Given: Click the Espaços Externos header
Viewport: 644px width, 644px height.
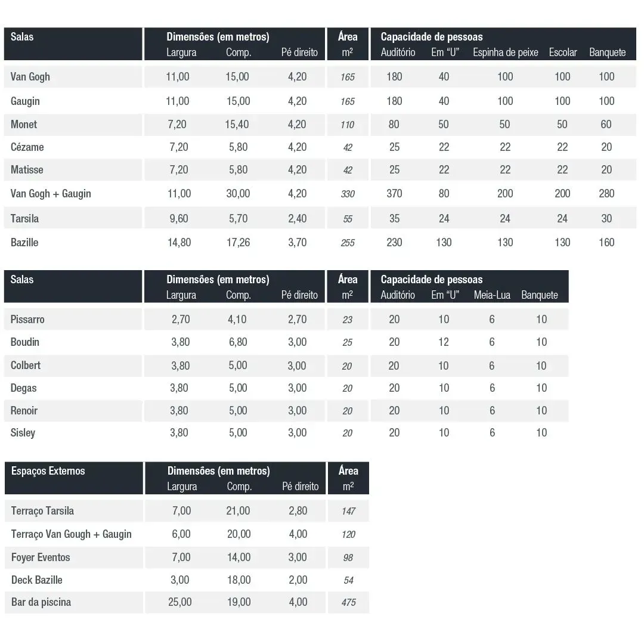Looking at the screenshot, I should (48, 470).
